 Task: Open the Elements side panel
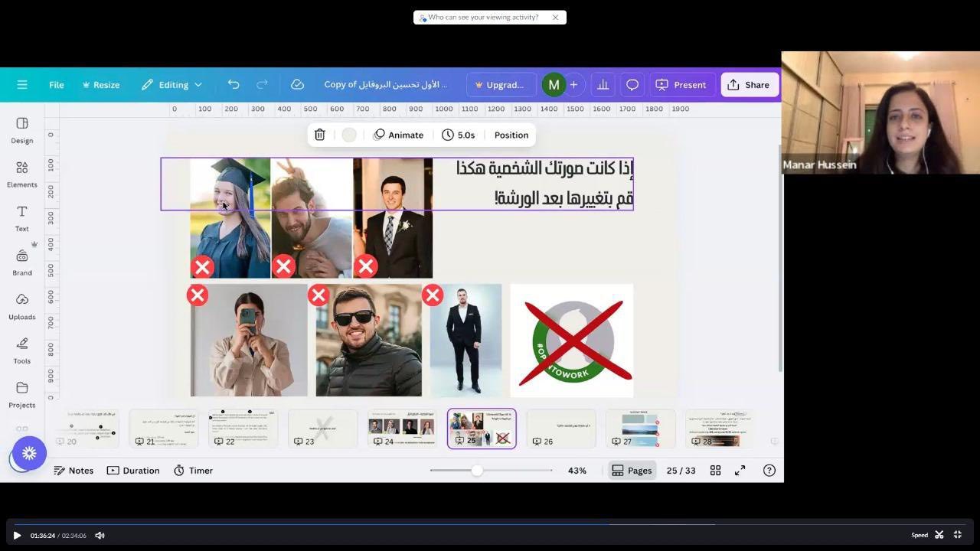(x=22, y=174)
